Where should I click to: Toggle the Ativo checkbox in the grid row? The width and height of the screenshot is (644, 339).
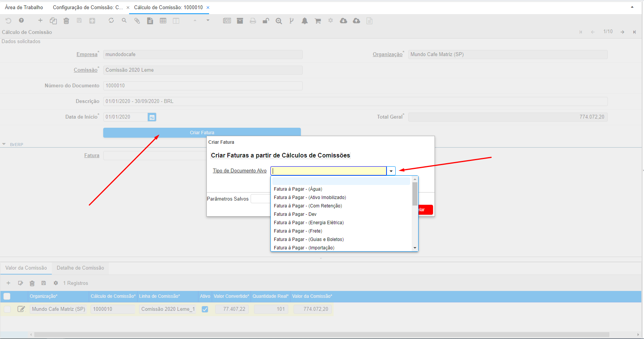(205, 309)
